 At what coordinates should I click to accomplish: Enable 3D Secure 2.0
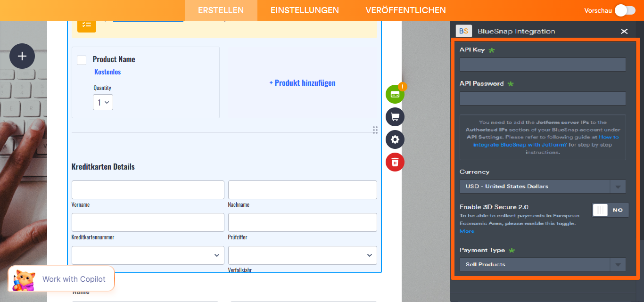(x=610, y=210)
